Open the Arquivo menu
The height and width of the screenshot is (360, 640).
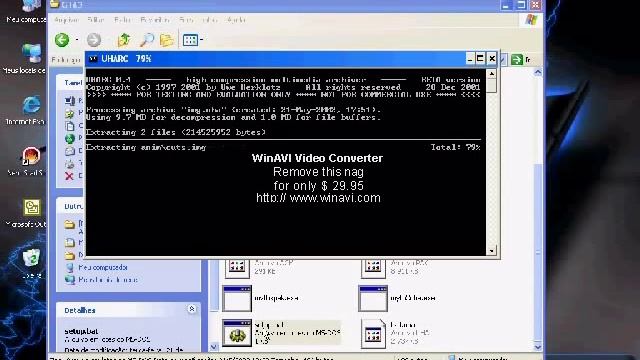(66, 20)
